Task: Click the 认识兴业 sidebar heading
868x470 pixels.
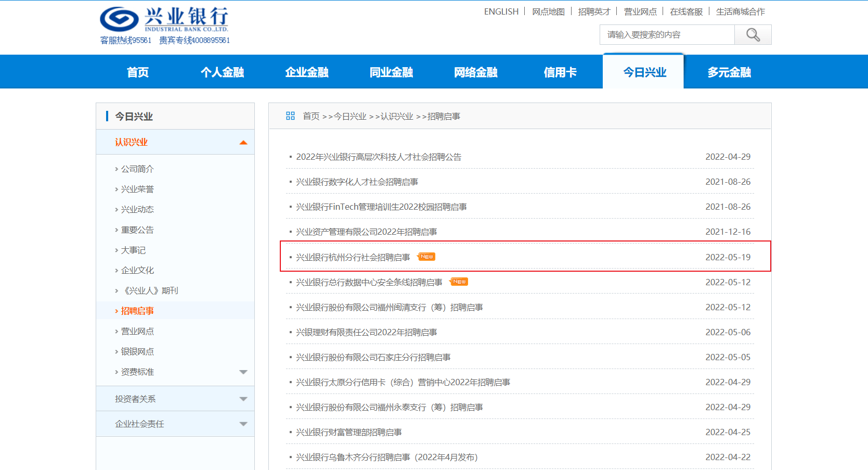Action: point(131,142)
